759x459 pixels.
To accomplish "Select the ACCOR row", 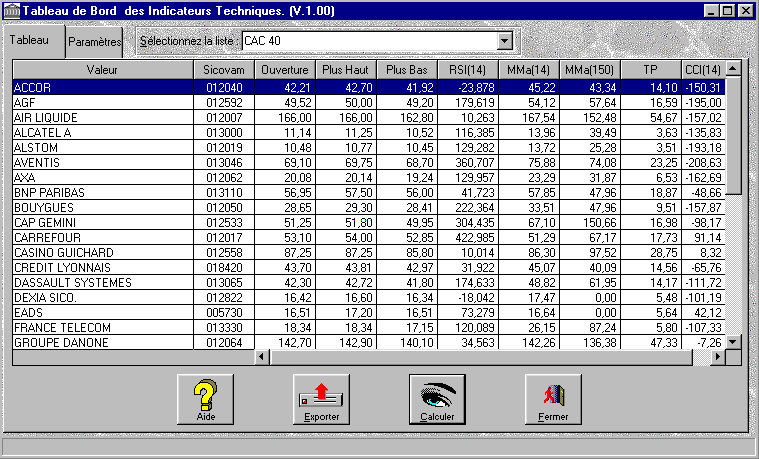I will (x=369, y=87).
